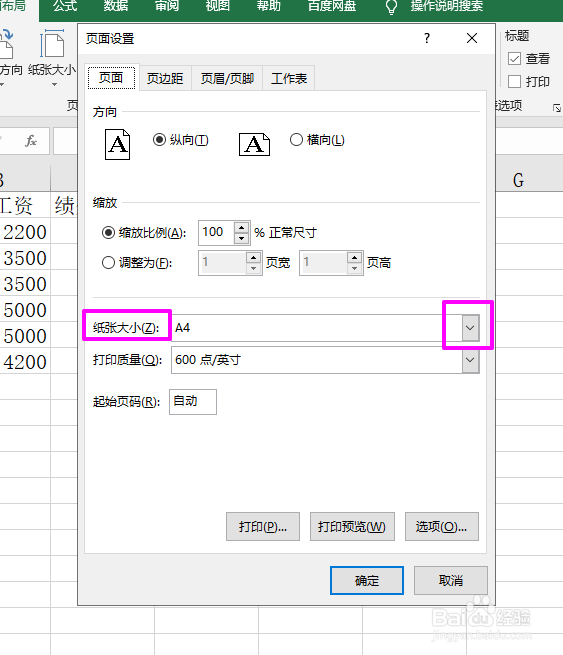Screen dimensions: 563x655
Task: Open the 视图 ribbon tab
Action: (x=218, y=6)
